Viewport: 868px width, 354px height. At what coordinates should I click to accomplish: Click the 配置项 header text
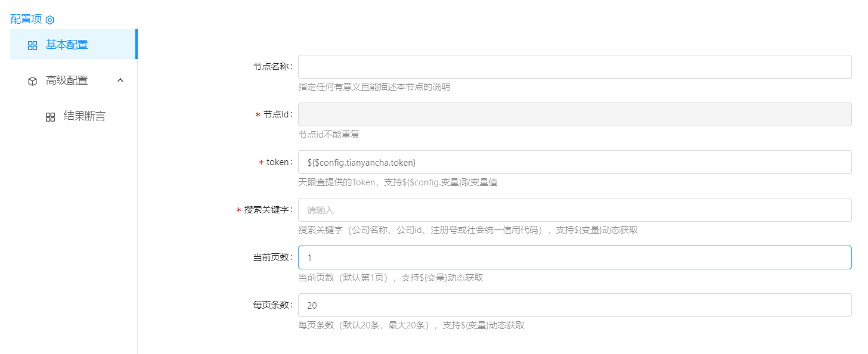[x=26, y=19]
